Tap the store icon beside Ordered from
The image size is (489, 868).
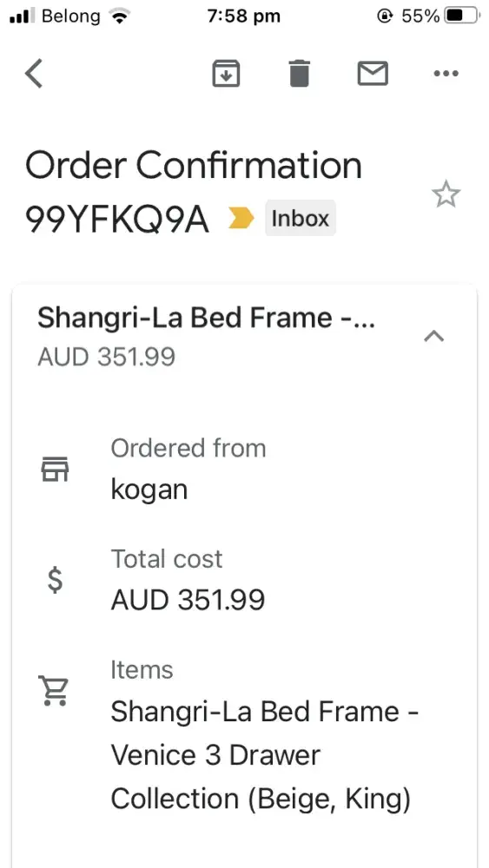[x=55, y=469]
